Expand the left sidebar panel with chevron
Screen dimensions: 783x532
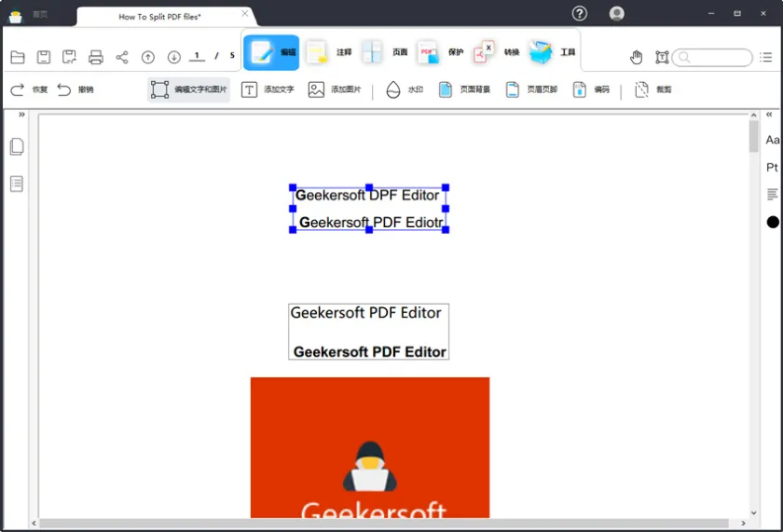[x=21, y=115]
